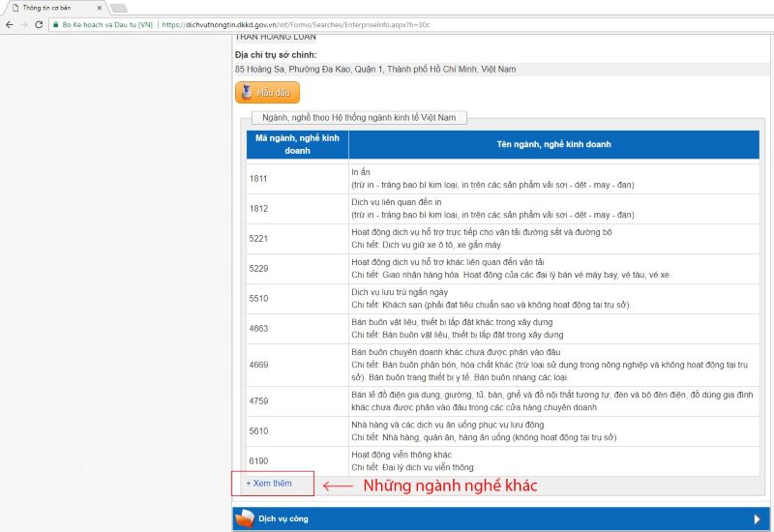Image resolution: width=774 pixels, height=532 pixels.
Task: Click 'Dịch vụ liên quan đến in' text
Action: pyautogui.click(x=397, y=202)
